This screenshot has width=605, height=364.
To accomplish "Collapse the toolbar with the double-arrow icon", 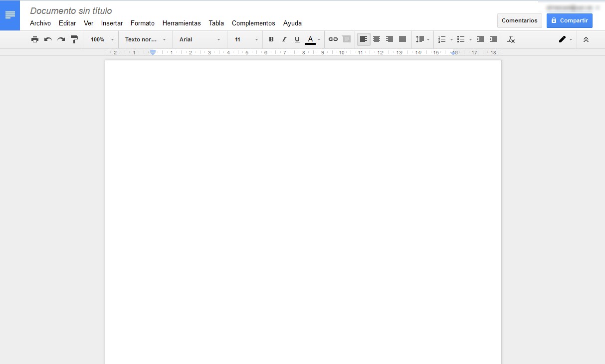I will click(x=586, y=39).
